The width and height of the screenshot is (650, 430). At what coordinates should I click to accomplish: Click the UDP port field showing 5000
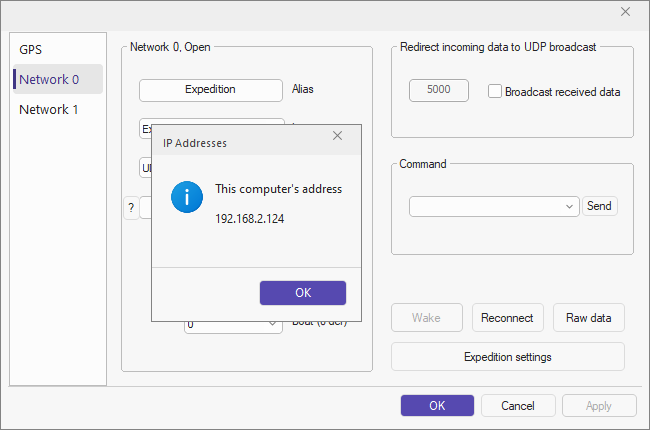[x=439, y=90]
